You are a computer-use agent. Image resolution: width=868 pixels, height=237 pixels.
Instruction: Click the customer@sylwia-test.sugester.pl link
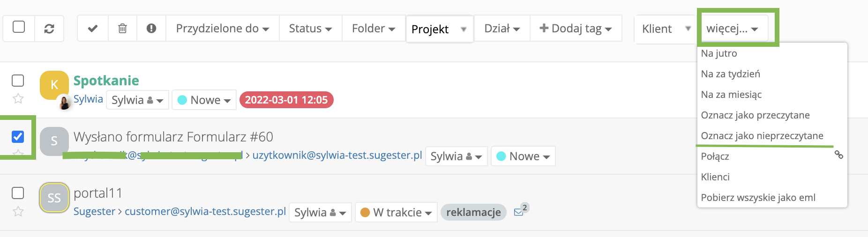(205, 211)
